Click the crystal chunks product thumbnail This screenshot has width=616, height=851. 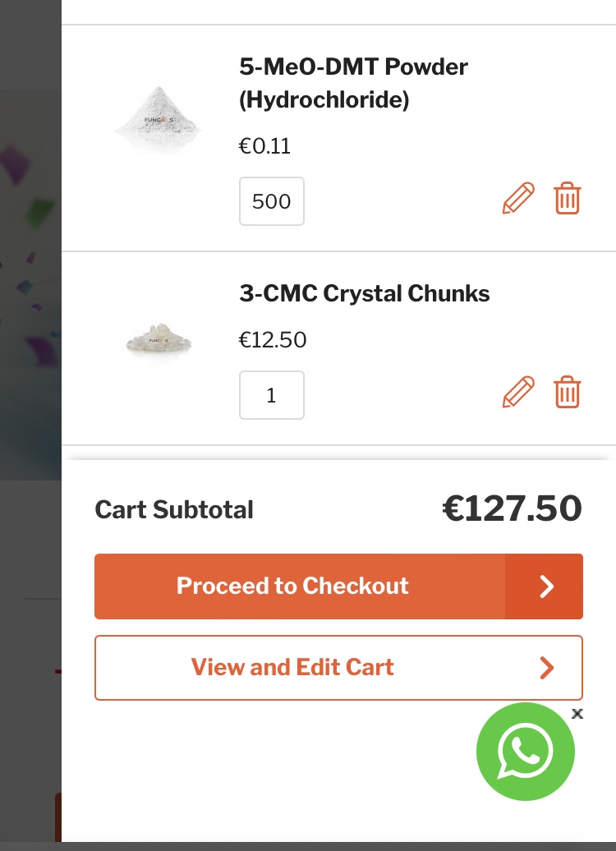click(159, 338)
